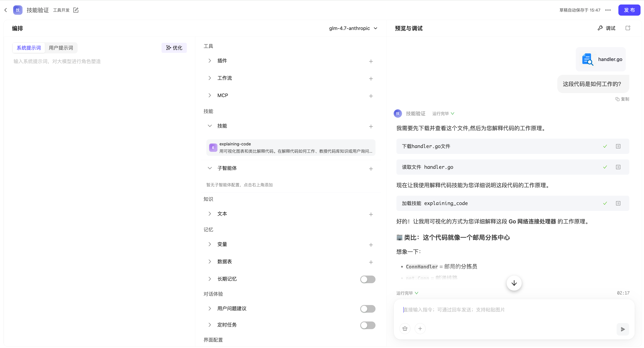Click the back arrow icon
644x348 pixels.
[x=6, y=10]
